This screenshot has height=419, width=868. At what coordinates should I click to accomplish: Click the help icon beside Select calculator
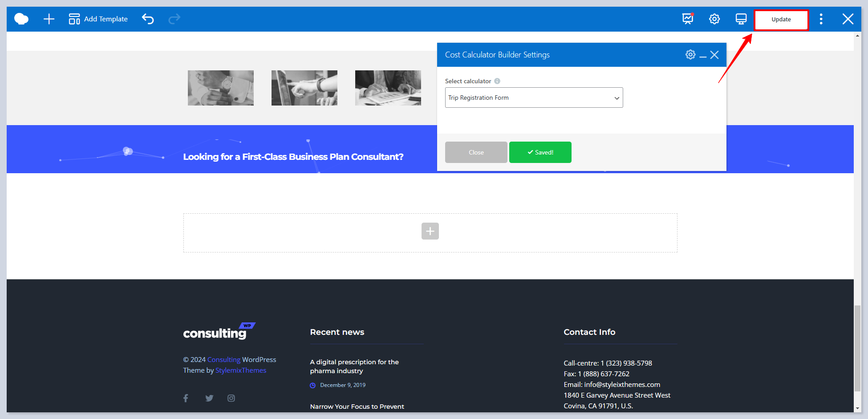(497, 81)
